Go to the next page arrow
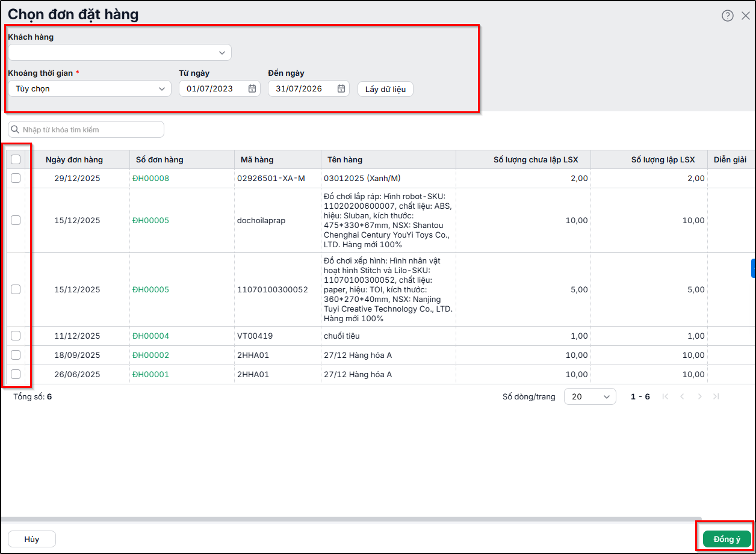756x554 pixels. coord(699,396)
